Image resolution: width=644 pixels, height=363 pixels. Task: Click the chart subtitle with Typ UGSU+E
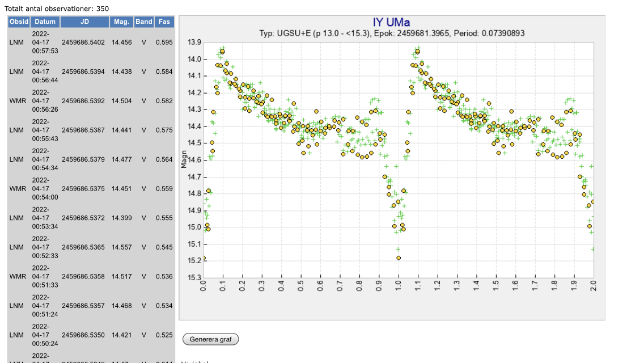coord(392,33)
